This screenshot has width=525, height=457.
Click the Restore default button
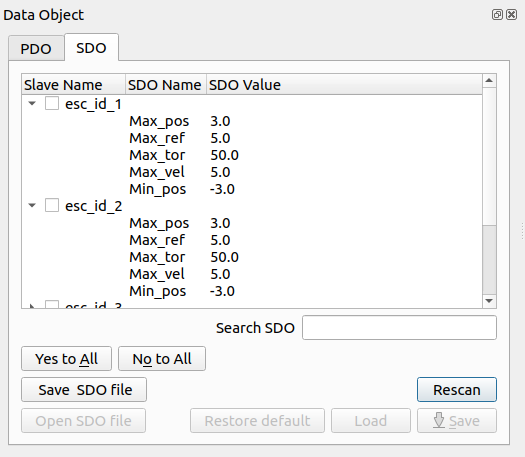tap(257, 421)
